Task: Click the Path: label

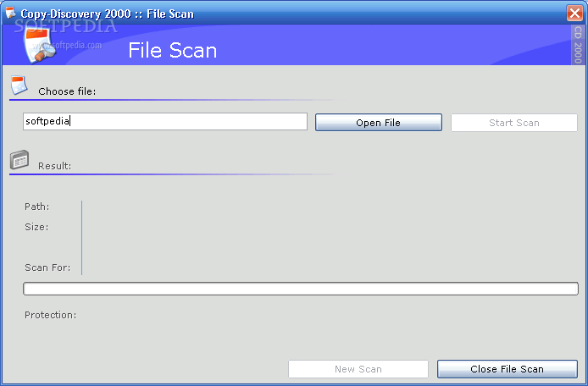Action: point(36,207)
